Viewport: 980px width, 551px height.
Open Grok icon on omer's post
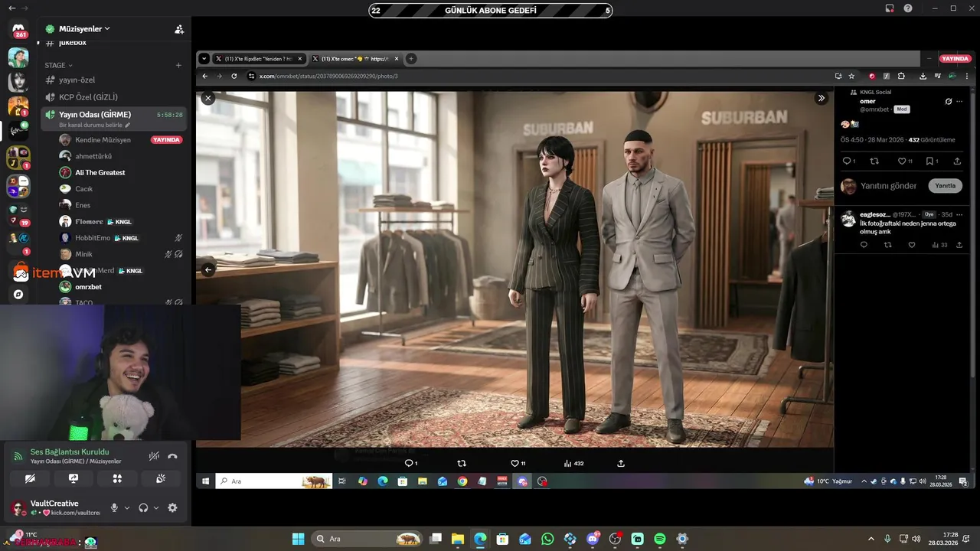(949, 101)
